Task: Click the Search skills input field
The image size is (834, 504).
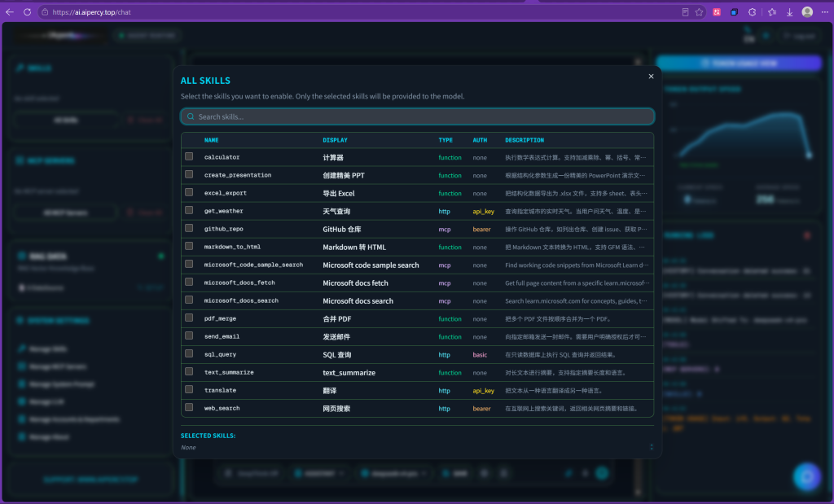Action: click(x=418, y=116)
